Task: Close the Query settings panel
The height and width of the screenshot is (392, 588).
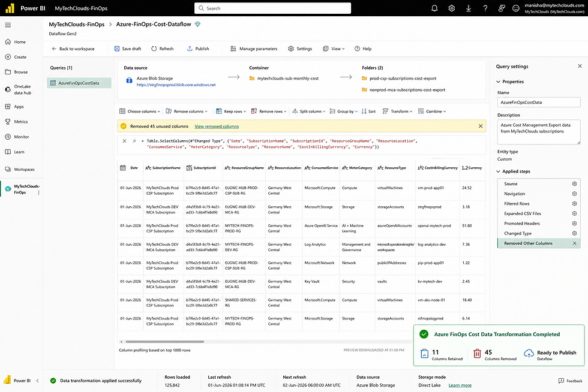Action: pyautogui.click(x=580, y=66)
